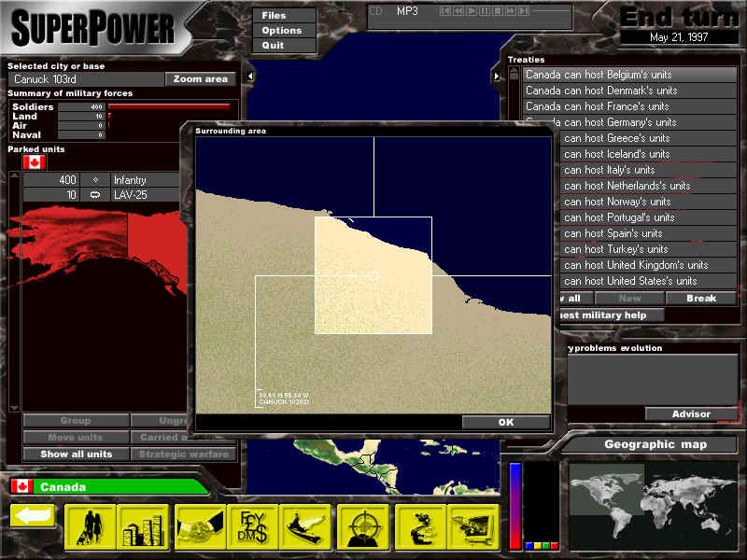Open the cities buildings icon
Viewport: 747px width, 560px height.
click(143, 527)
